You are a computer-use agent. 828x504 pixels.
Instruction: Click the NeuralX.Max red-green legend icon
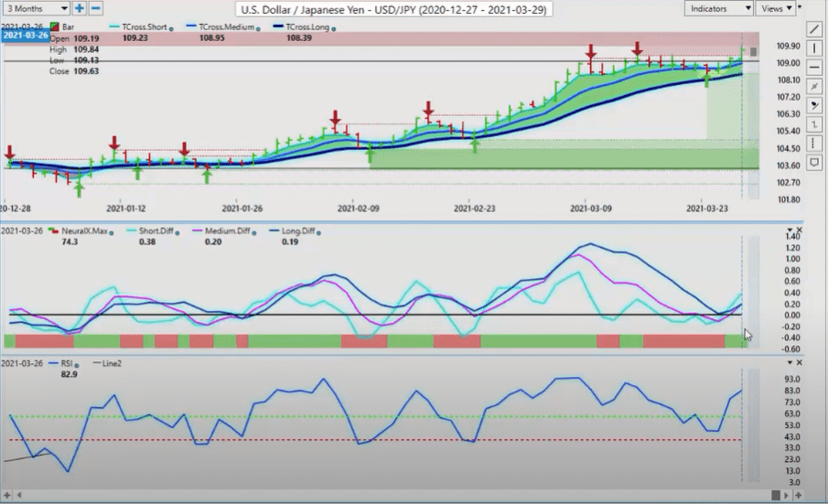pos(53,231)
